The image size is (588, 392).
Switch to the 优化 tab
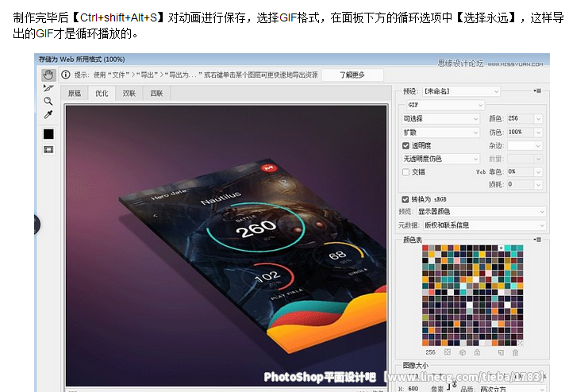[102, 94]
